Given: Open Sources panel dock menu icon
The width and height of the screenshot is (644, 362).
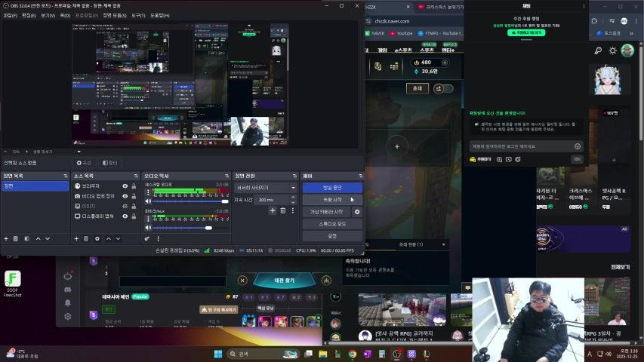Looking at the screenshot, I should click(136, 176).
